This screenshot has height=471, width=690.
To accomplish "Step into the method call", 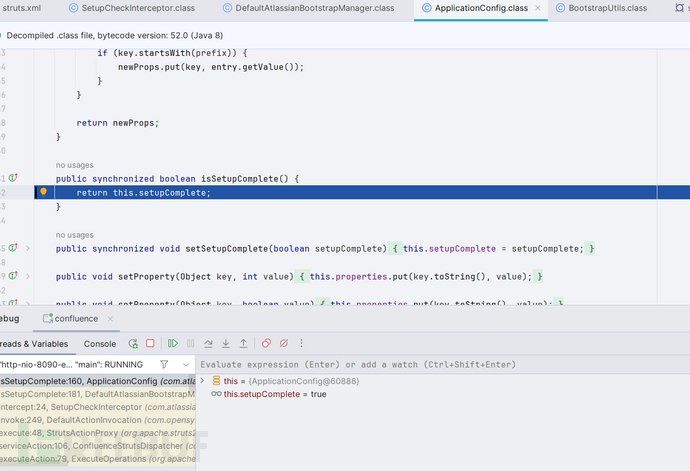I will point(226,343).
